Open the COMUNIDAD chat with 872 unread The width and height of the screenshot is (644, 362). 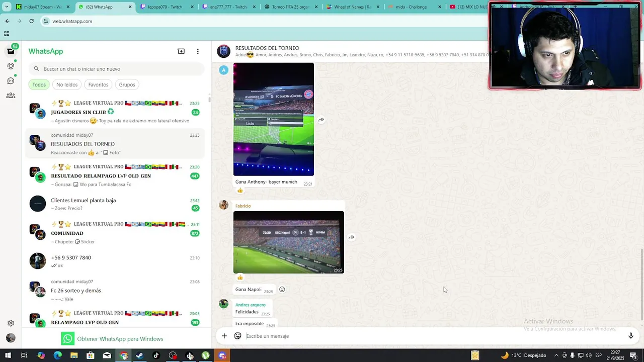coord(116,233)
